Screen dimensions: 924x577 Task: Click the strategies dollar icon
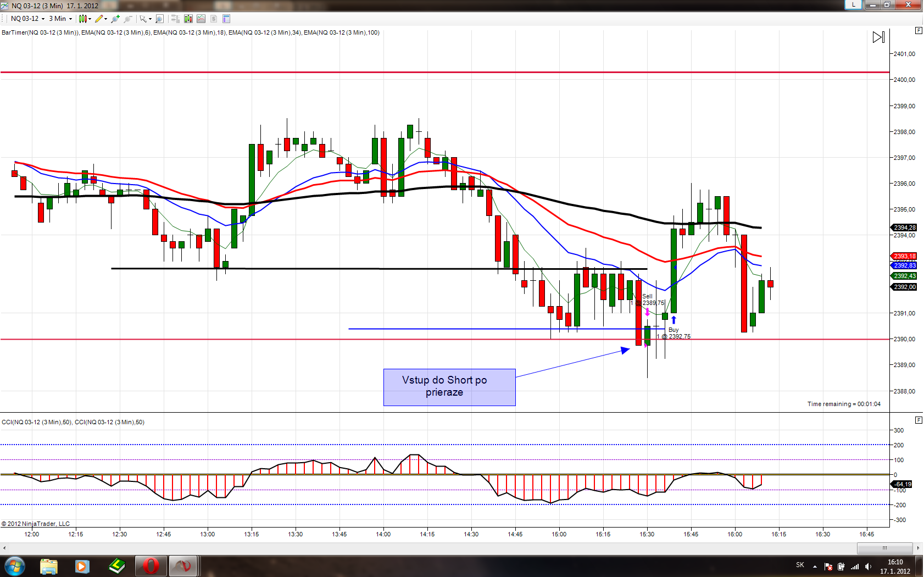point(214,19)
